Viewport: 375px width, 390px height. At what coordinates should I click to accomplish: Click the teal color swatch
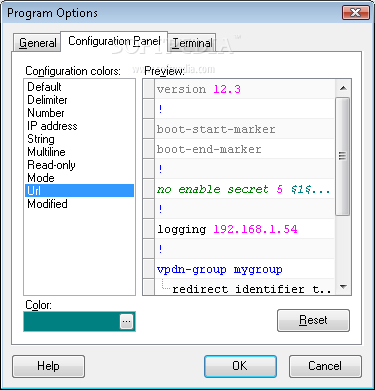[72, 321]
